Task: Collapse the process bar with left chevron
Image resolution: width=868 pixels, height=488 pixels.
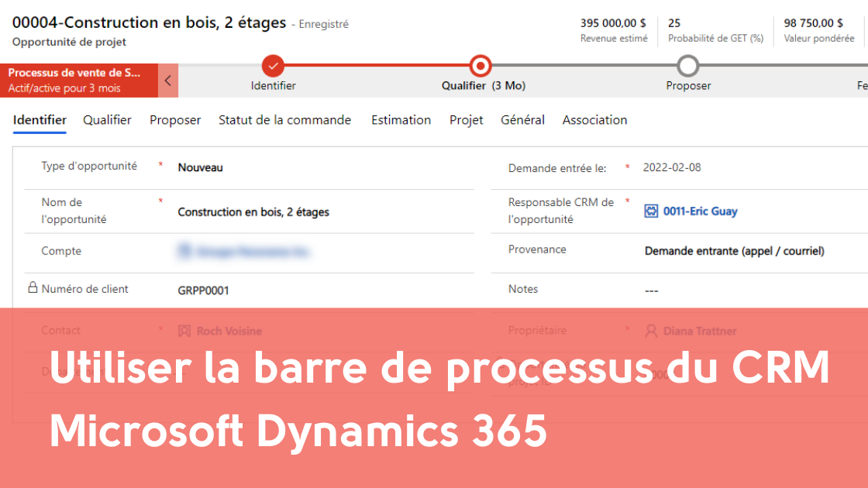Action: click(x=168, y=80)
